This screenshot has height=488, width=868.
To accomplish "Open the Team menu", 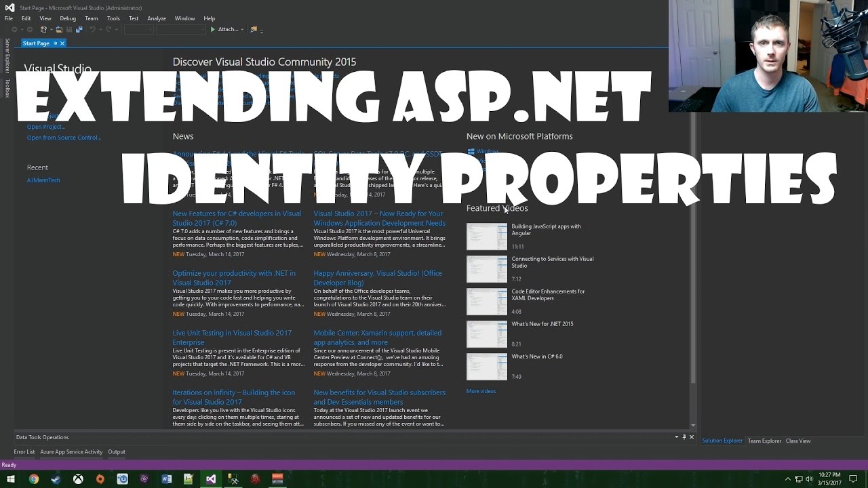I will click(92, 18).
